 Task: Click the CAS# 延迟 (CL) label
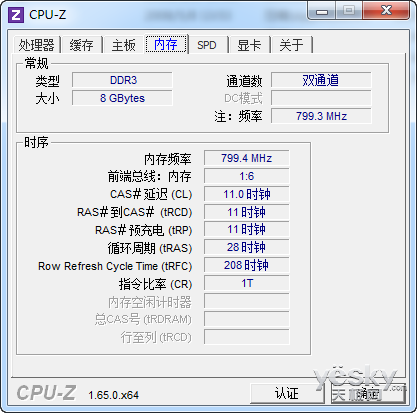(x=151, y=194)
